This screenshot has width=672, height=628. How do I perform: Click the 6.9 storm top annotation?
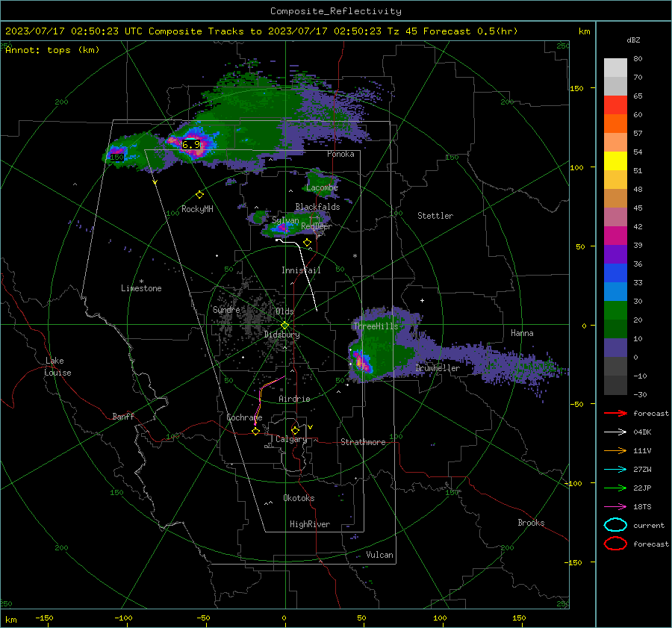(x=191, y=144)
